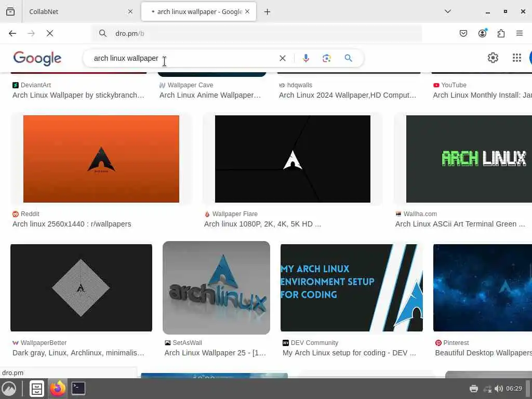532x399 pixels.
Task: Open My Arch Linux Environment Setup thumbnail
Action: pyautogui.click(x=352, y=288)
